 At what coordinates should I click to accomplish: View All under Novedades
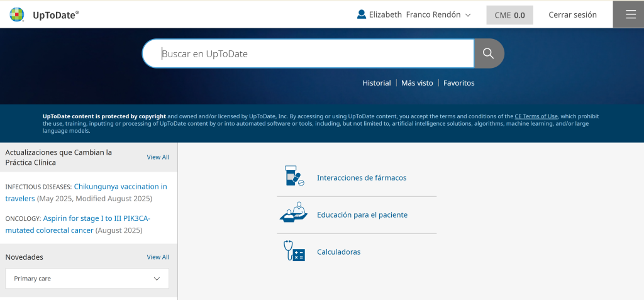point(158,257)
